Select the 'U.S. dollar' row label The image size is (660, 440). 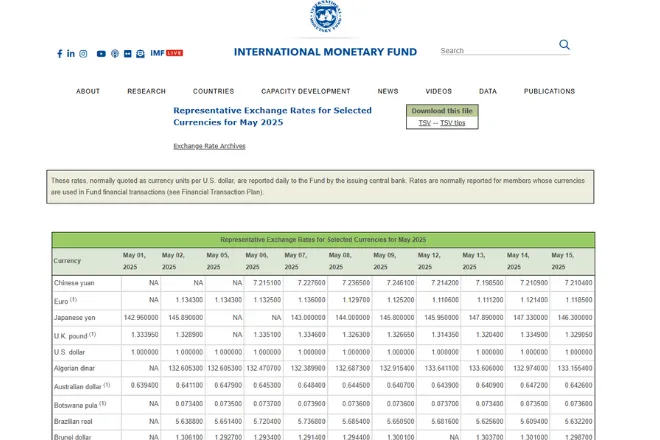pos(69,352)
